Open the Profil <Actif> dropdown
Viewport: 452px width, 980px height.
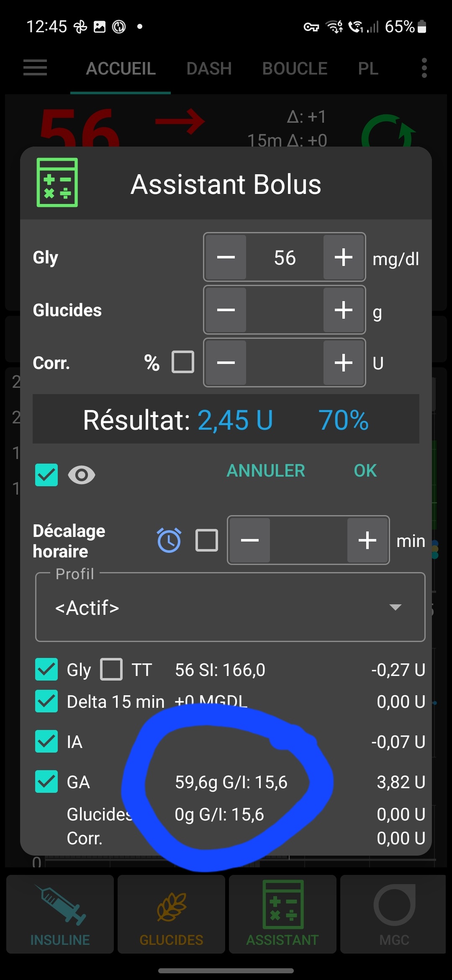[x=230, y=608]
